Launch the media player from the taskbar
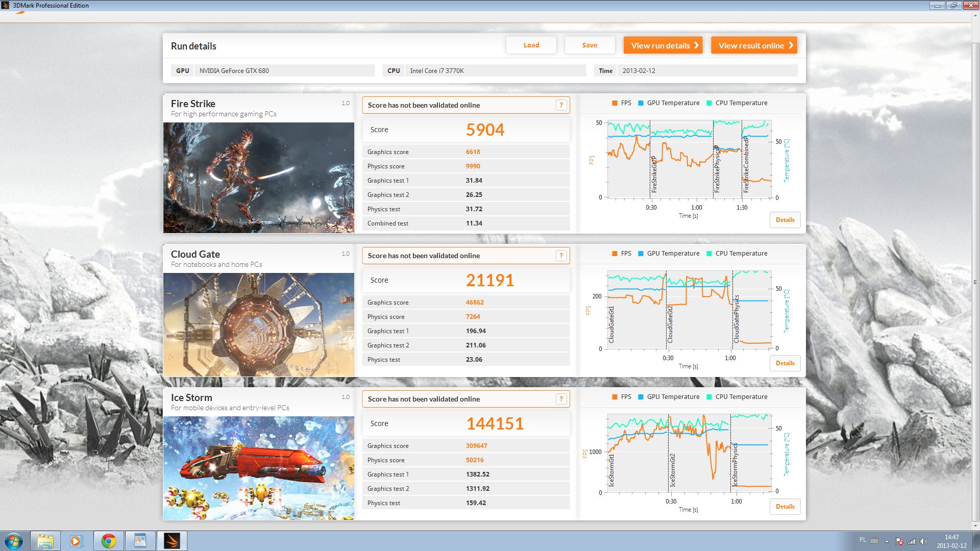 (77, 541)
